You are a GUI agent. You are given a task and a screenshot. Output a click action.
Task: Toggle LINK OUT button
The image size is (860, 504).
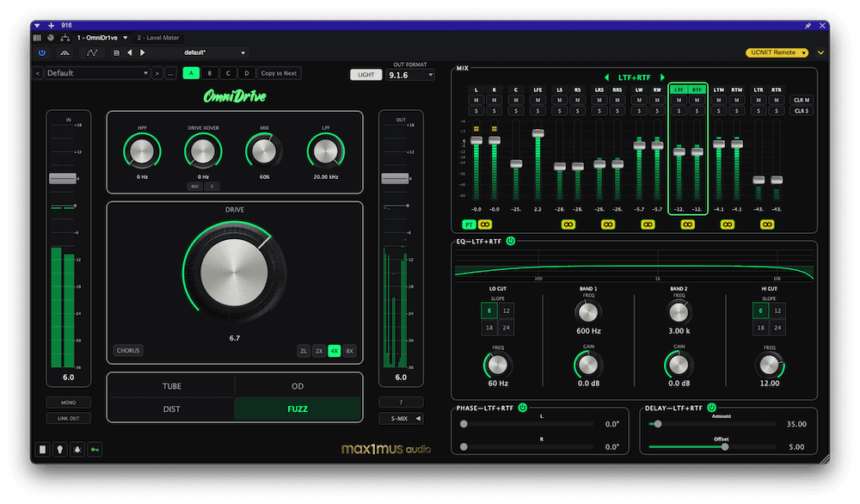69,419
